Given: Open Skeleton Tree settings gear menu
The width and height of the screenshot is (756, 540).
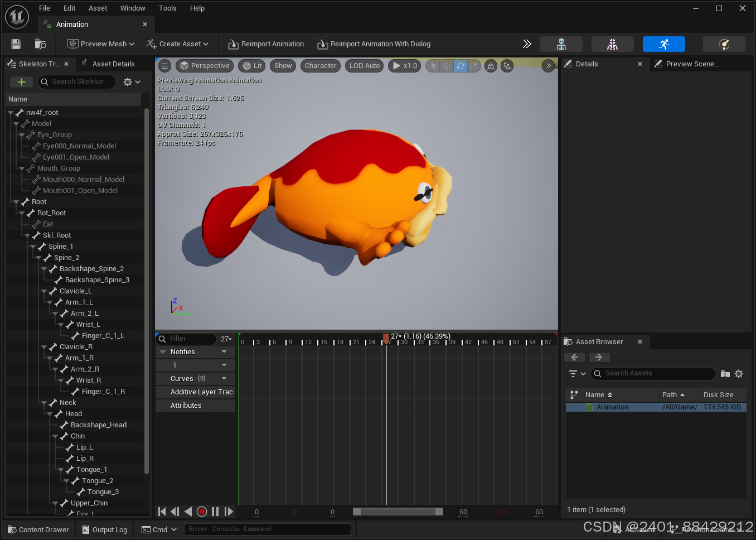Looking at the screenshot, I should [132, 82].
